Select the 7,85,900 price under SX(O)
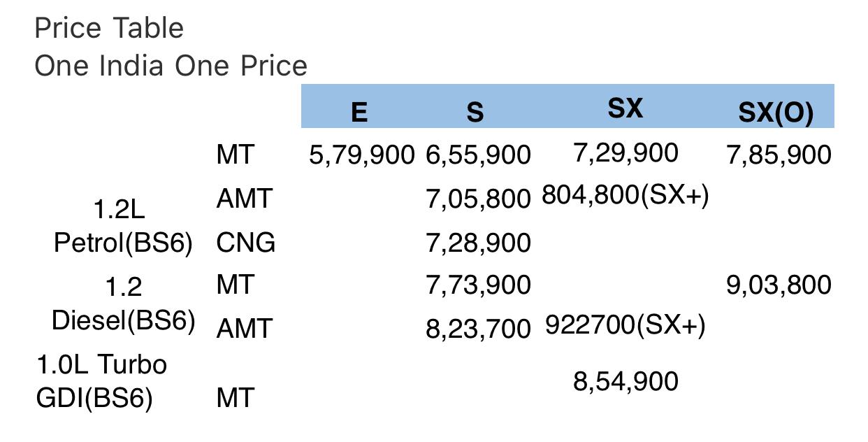 pos(779,155)
